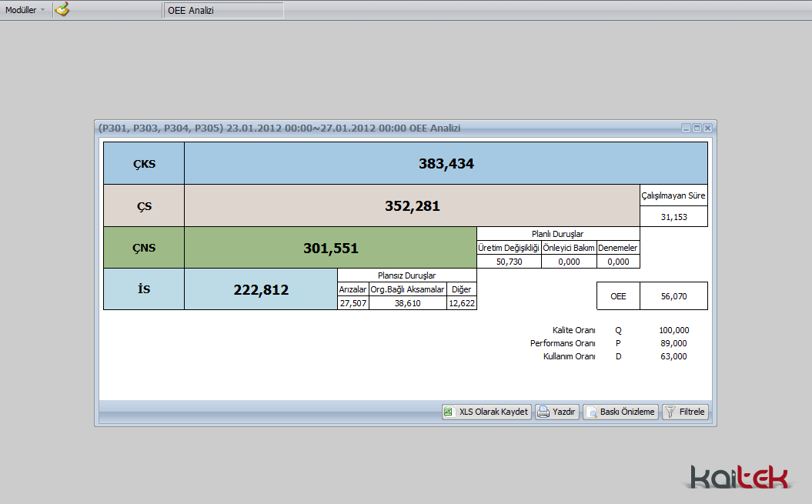The height and width of the screenshot is (504, 812).
Task: Maximize the OEE Analizi report window
Action: tap(697, 129)
